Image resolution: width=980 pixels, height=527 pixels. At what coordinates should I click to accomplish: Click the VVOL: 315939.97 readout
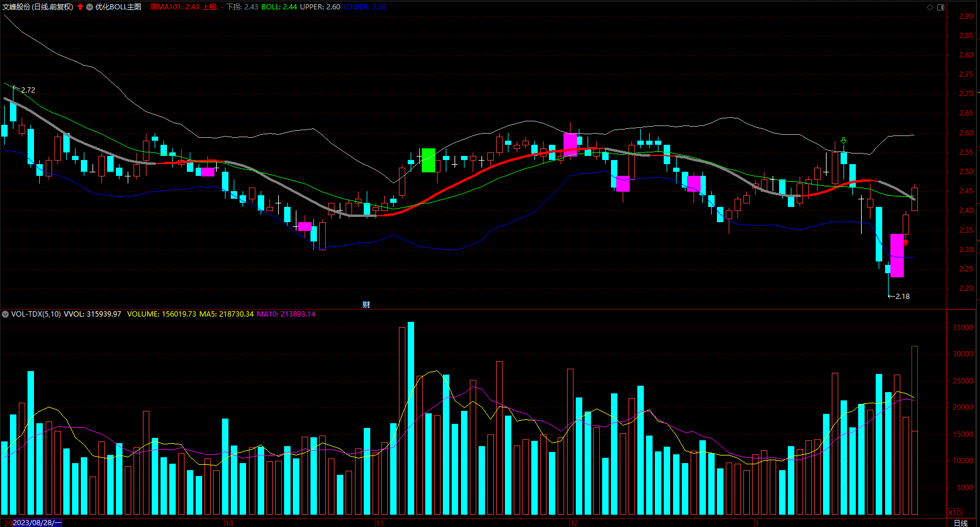point(93,314)
